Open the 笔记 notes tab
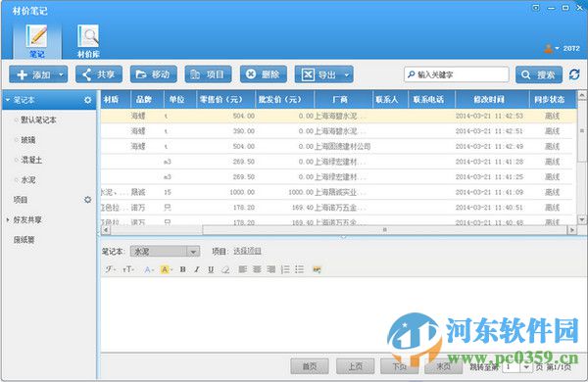This screenshot has height=382, width=588. [37, 41]
